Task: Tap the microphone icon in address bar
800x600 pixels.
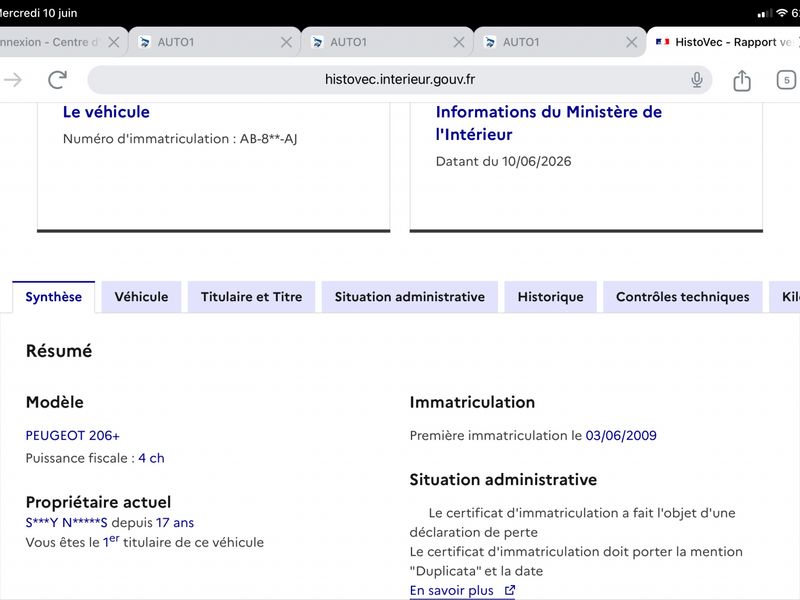Action: 696,80
